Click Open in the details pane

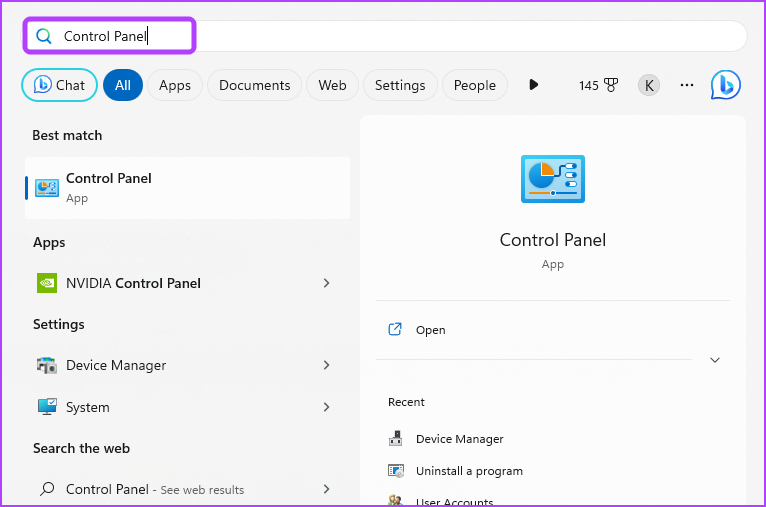pos(430,330)
